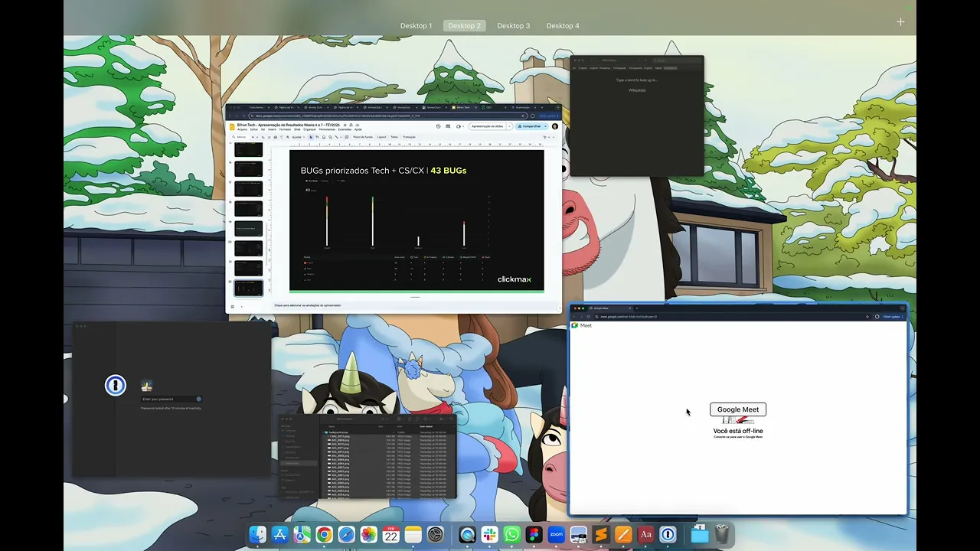Screen dimensions: 980x551
Task: Open dropdown arrow beside Apresentação de slides
Action: pyautogui.click(x=510, y=126)
